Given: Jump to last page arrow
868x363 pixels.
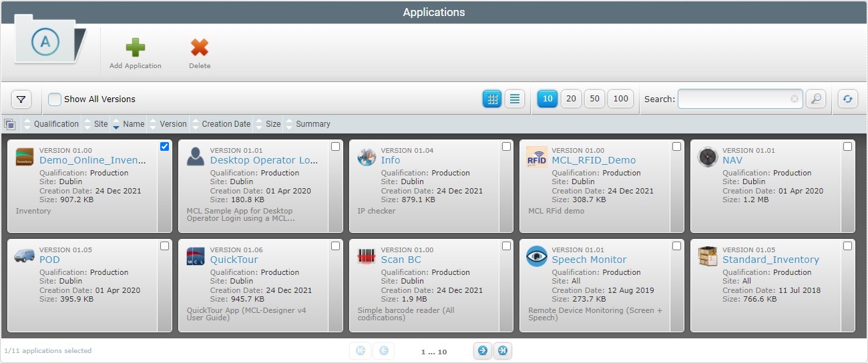Looking at the screenshot, I should point(503,350).
